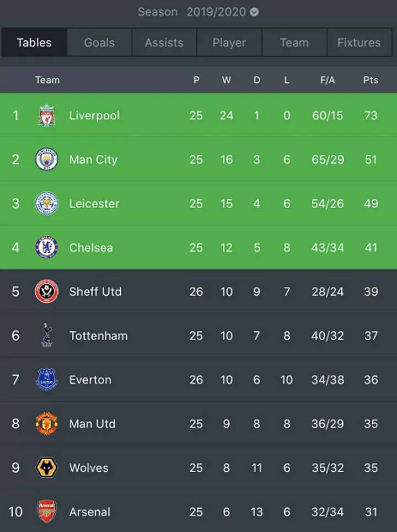Open the Assists tab

point(164,42)
